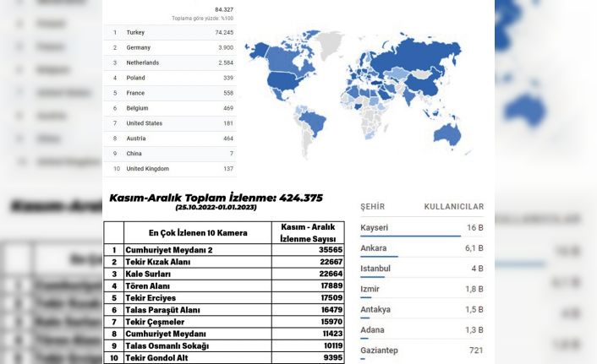Click the United Kingdom row
Viewport: 597px width, 364px height.
(x=169, y=168)
